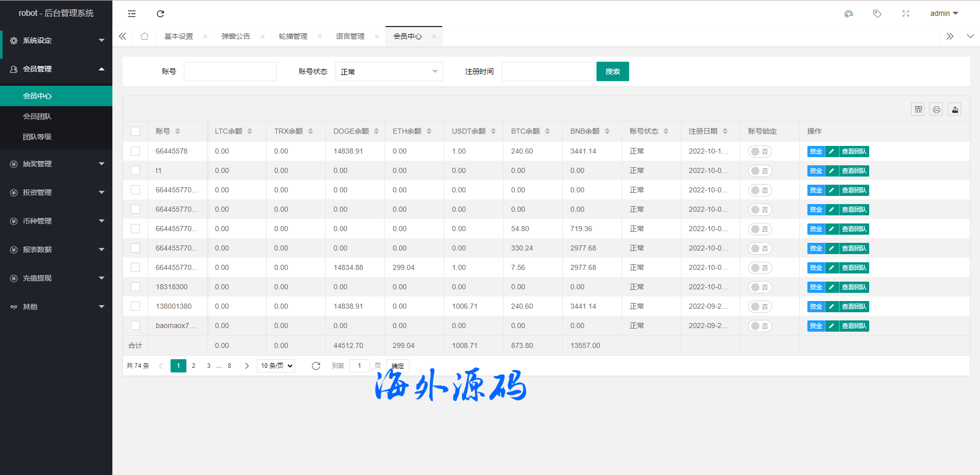Viewport: 980px width, 475px height.
Task: Open the 10 条/页 page size dropdown
Action: tap(276, 366)
